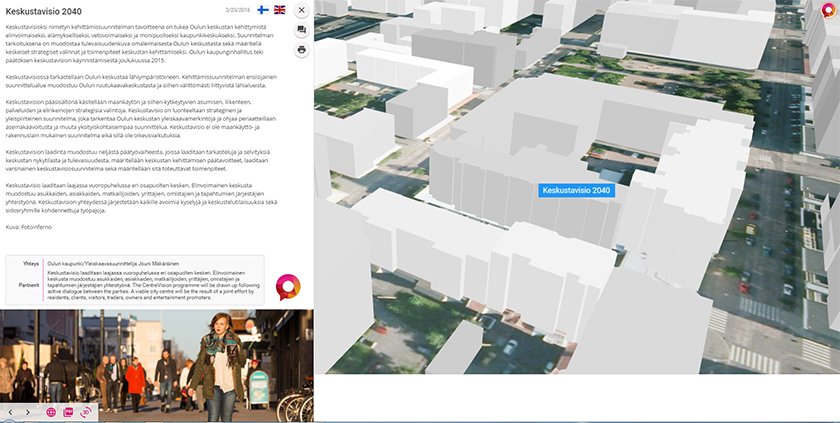Click the 'Kuva: Fotoinferno' credit text
Screen dimensions: 840x423
tap(28, 228)
